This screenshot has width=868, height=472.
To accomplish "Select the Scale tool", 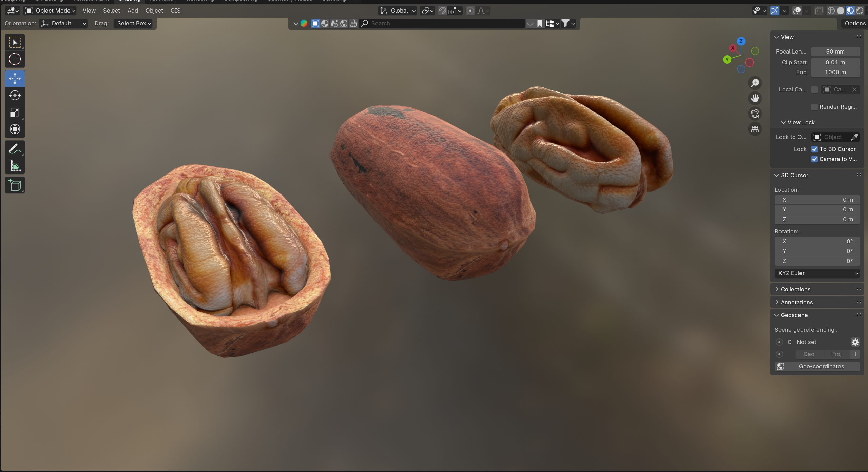I will pos(15,112).
